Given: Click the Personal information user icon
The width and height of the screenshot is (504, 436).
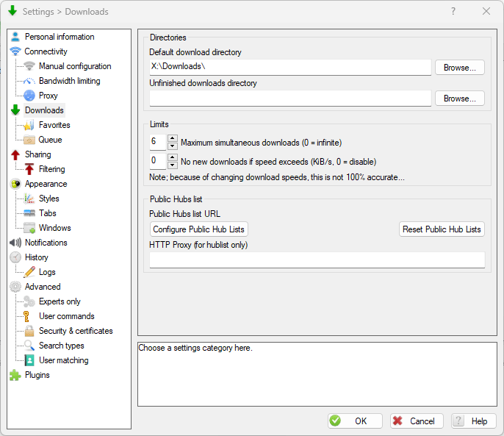Looking at the screenshot, I should 15,37.
